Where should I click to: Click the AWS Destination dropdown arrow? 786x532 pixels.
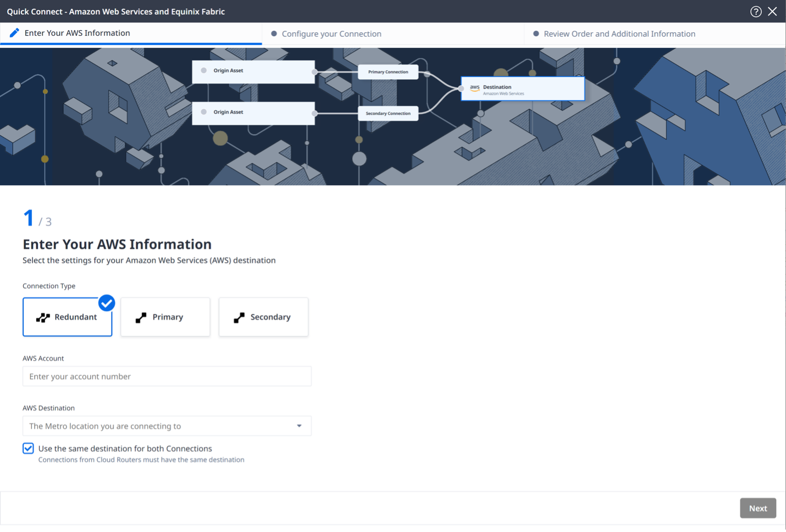click(299, 426)
